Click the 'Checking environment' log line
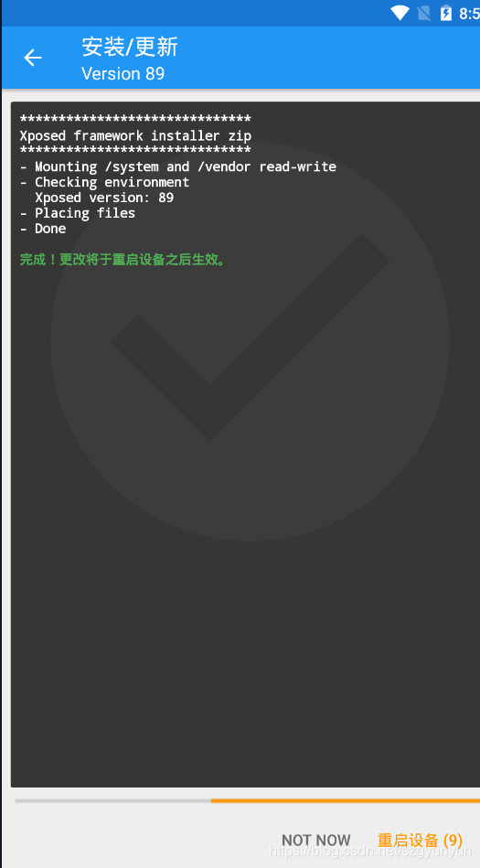This screenshot has width=480, height=868. click(104, 182)
